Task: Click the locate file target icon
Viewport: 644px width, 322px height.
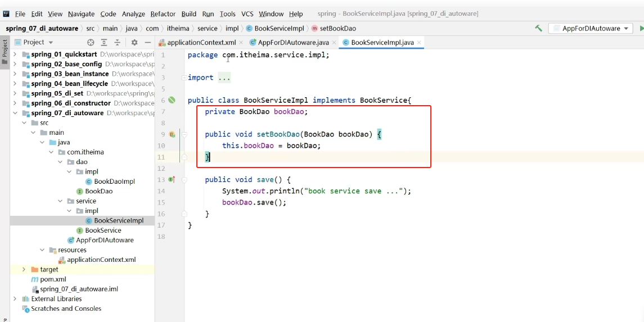Action: 91,42
